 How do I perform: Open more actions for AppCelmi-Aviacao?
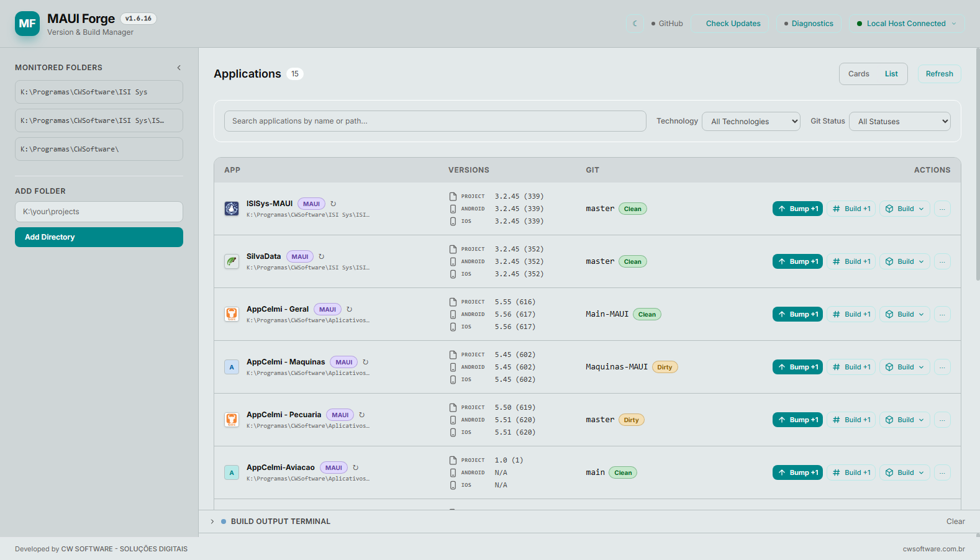(942, 472)
